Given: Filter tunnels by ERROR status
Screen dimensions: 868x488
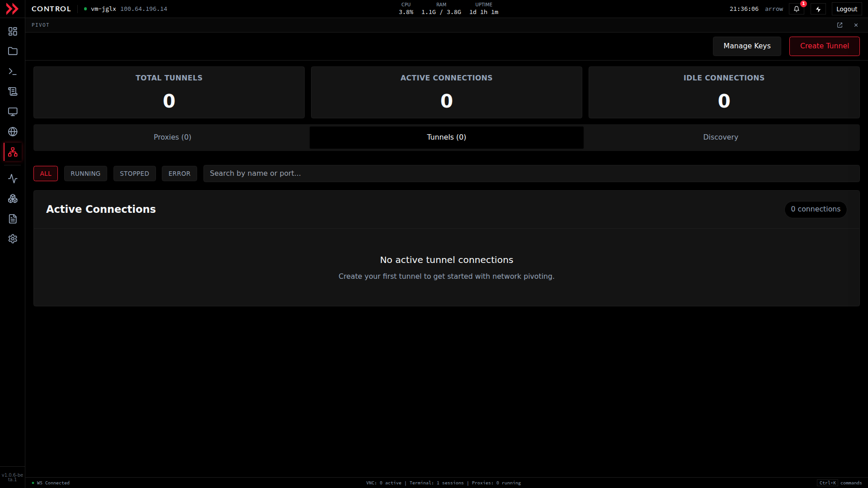Looking at the screenshot, I should tap(179, 174).
